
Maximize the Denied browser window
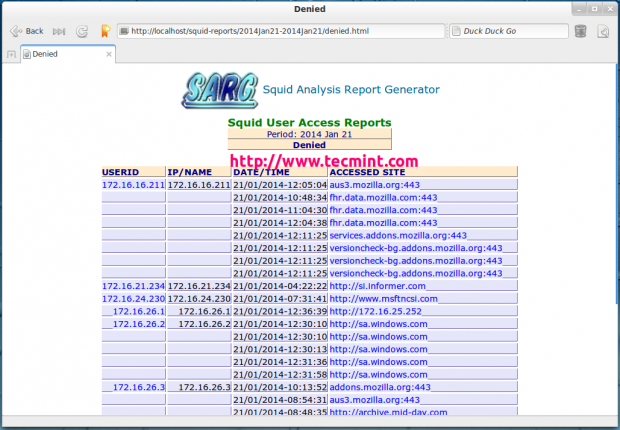tap(594, 9)
